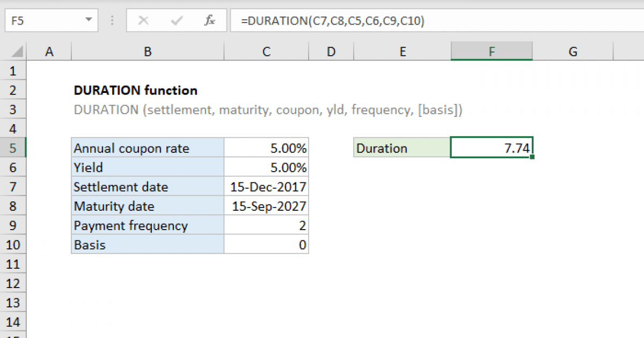Image resolution: width=644 pixels, height=338 pixels.
Task: Click column G header
Action: 573,51
